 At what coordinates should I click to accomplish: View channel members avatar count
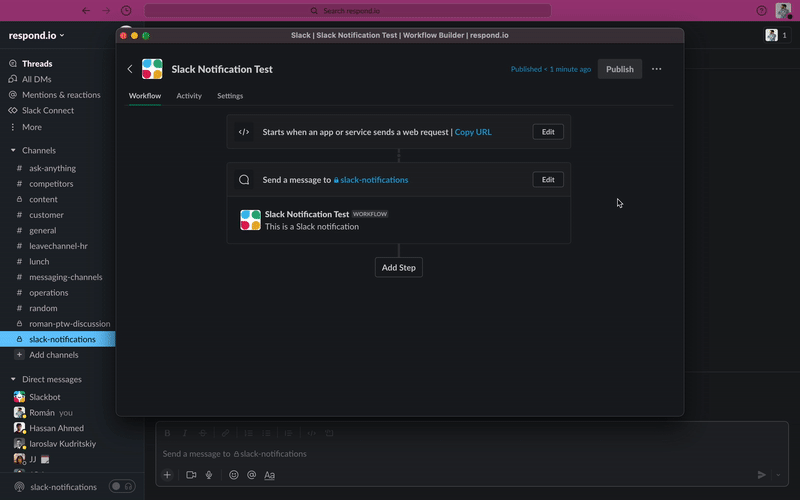click(777, 35)
